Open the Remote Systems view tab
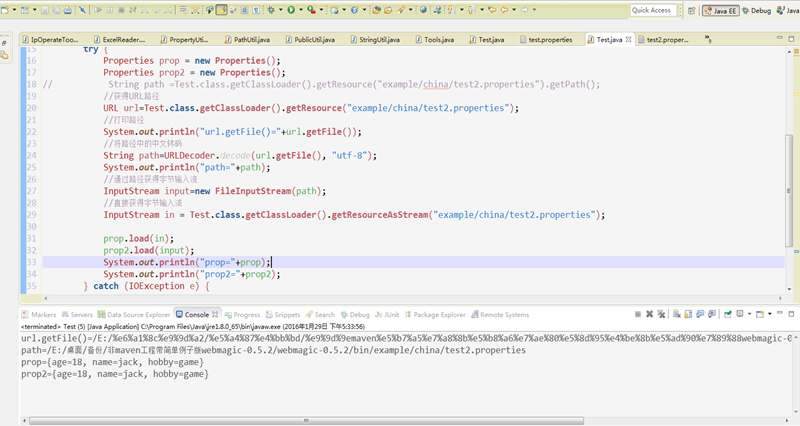800x426 pixels. tap(500, 315)
